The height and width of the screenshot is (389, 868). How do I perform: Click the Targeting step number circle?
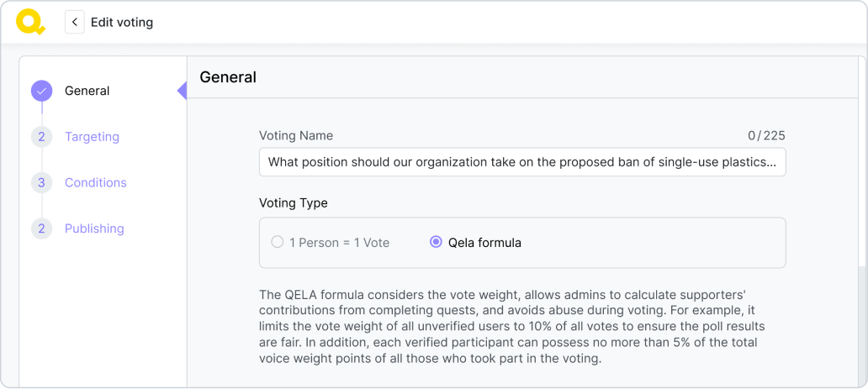pyautogui.click(x=41, y=137)
